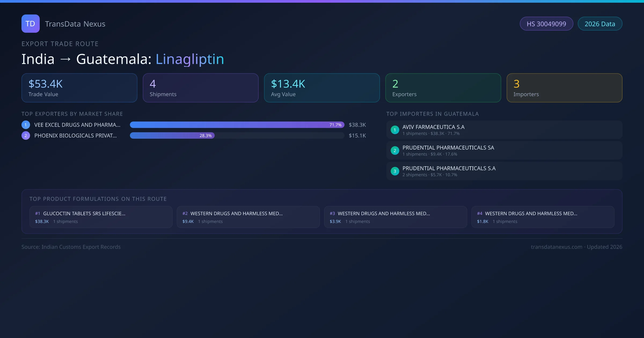644x338 pixels.
Task: Select the 2 Exporters stat card
Action: [x=443, y=88]
